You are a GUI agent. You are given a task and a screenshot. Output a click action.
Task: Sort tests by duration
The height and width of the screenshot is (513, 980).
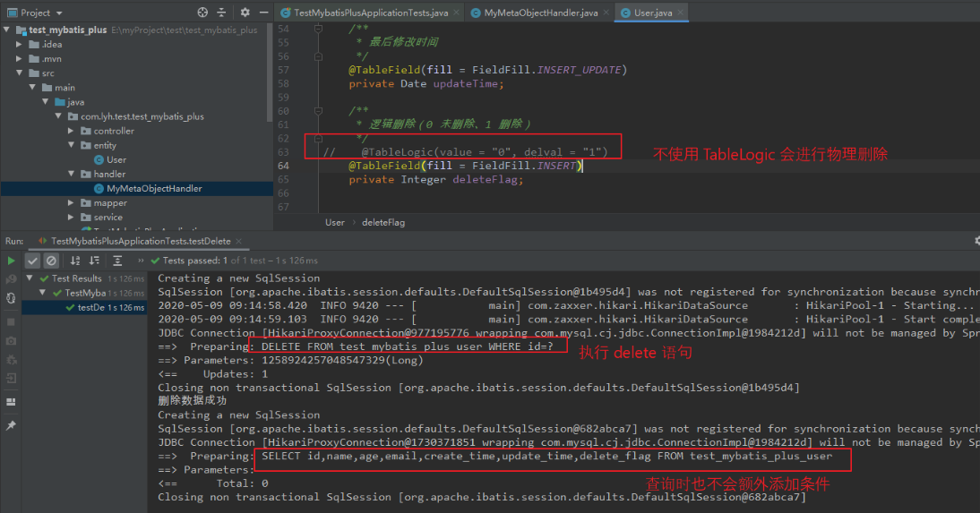(94, 261)
